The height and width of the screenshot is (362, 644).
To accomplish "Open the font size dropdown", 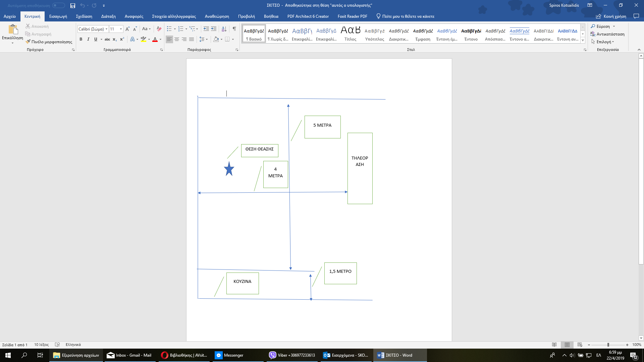I will pyautogui.click(x=121, y=29).
